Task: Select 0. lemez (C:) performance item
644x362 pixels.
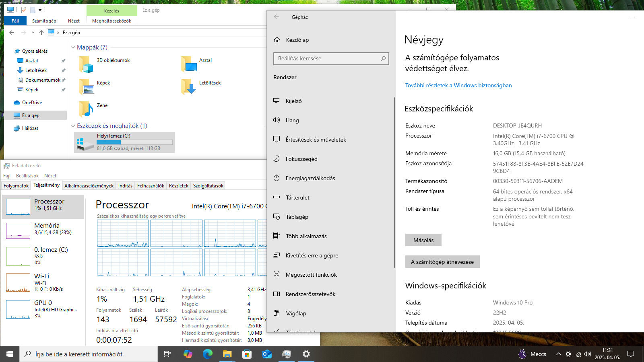Action: click(x=43, y=256)
